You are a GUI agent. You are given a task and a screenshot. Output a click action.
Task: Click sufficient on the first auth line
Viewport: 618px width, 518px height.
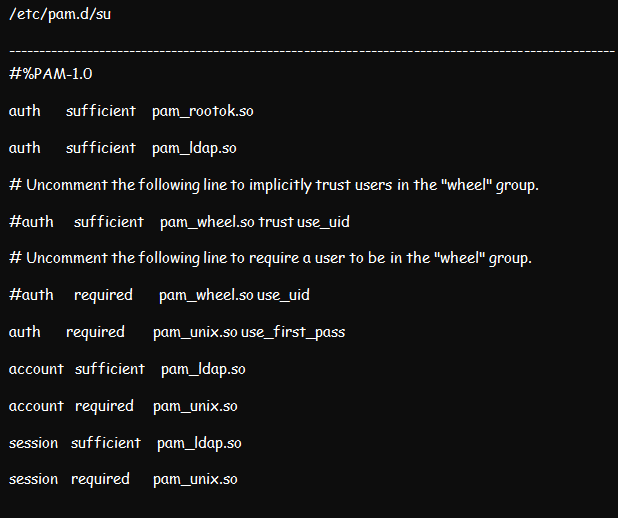(x=101, y=111)
